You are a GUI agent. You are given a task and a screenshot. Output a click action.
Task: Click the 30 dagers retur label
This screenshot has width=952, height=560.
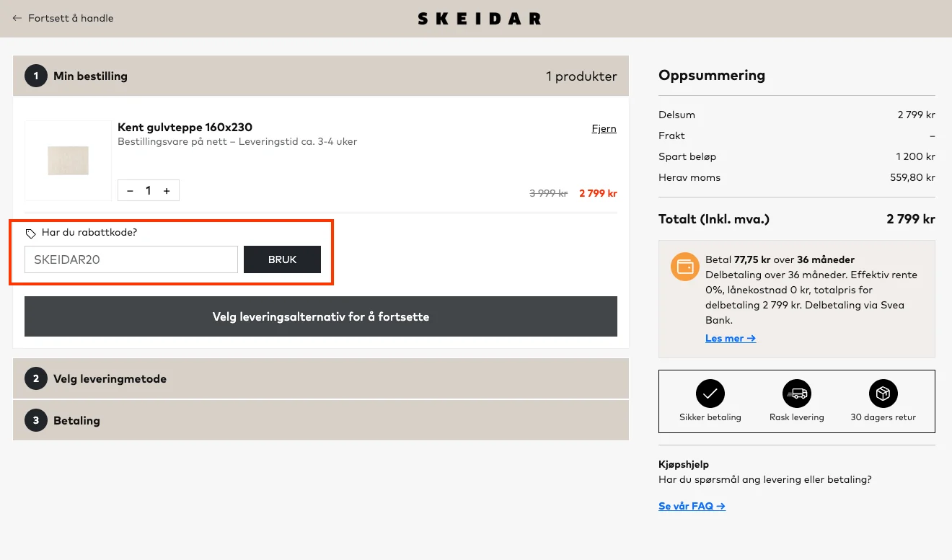click(883, 417)
